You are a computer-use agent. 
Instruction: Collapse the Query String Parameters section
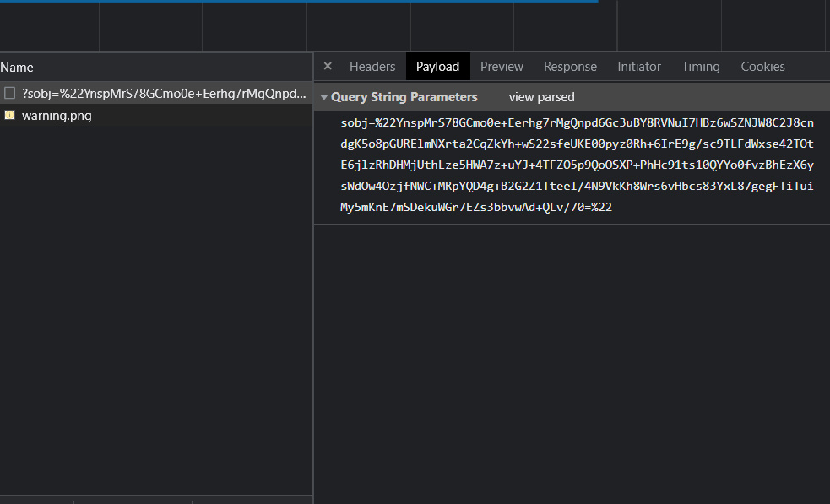pyautogui.click(x=324, y=97)
